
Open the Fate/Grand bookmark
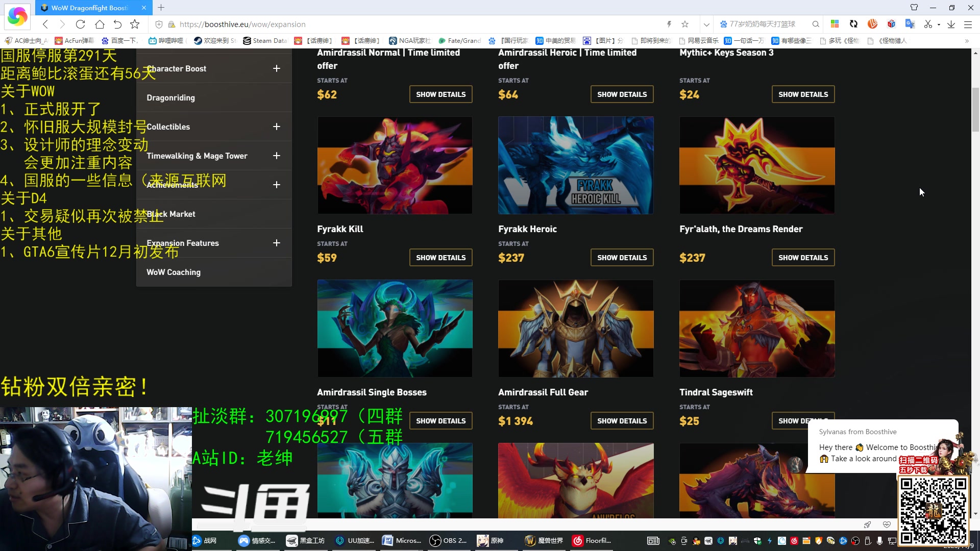coord(459,41)
